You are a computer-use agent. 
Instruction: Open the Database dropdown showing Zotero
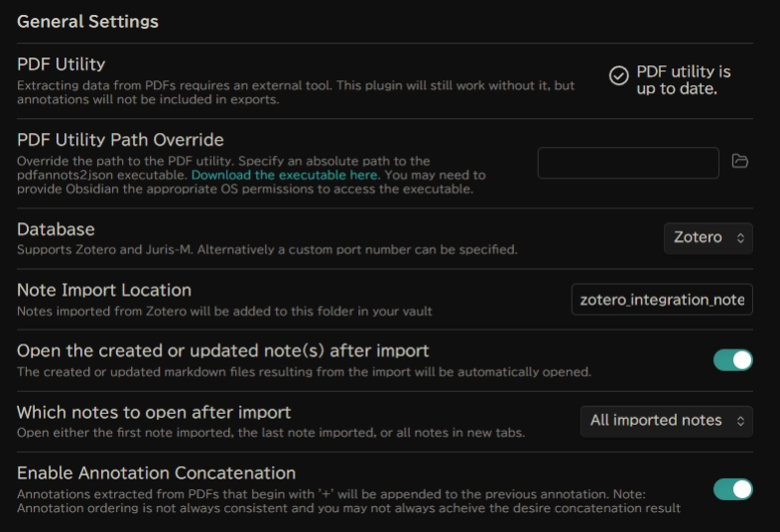pyautogui.click(x=708, y=238)
